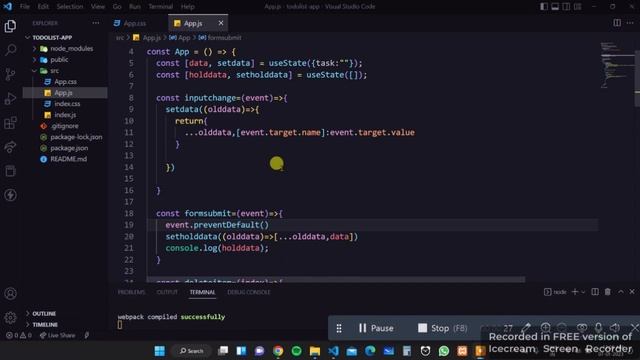Screen dimensions: 640x360
Task: Kill terminal with the trash icon
Action: click(608, 291)
